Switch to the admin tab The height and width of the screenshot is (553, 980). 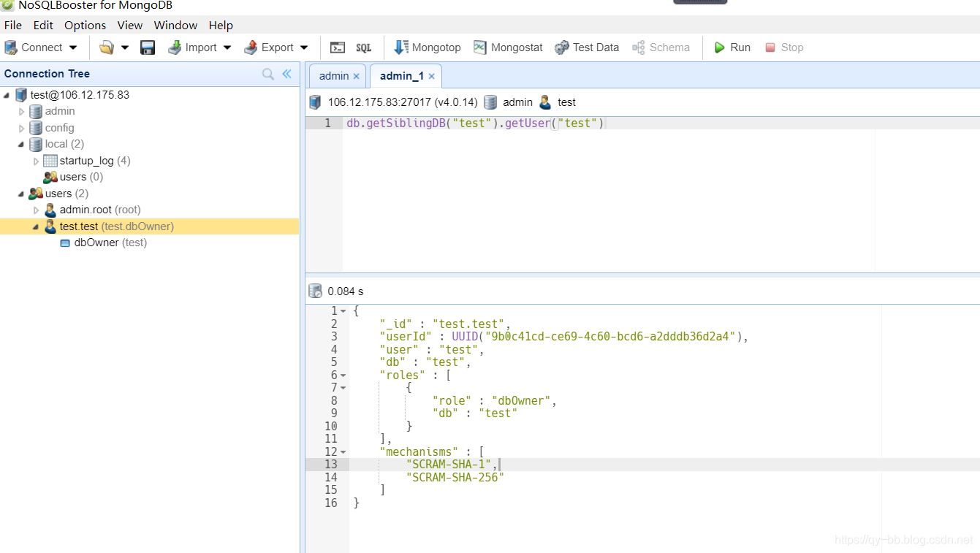334,76
